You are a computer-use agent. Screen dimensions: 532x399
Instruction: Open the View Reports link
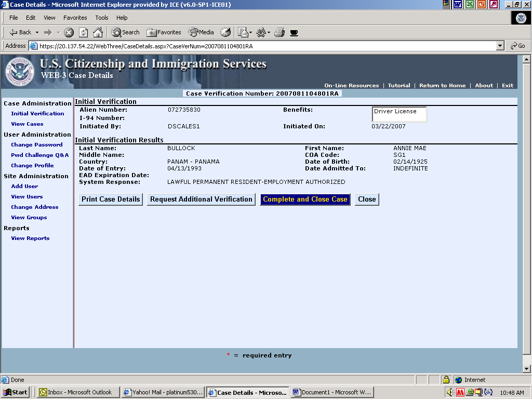(x=30, y=238)
